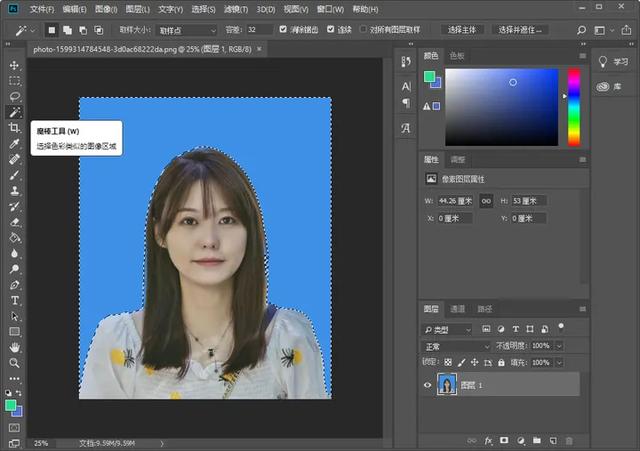The image size is (640, 451).
Task: Create a new adjustment layer
Action: pyautogui.click(x=521, y=440)
